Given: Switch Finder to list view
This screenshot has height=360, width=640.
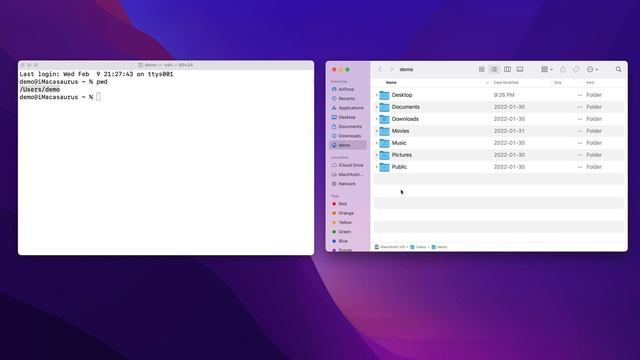Looking at the screenshot, I should tap(494, 69).
